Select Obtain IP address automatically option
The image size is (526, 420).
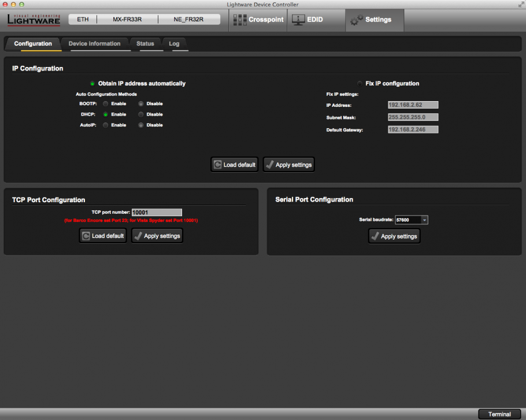[x=92, y=84]
